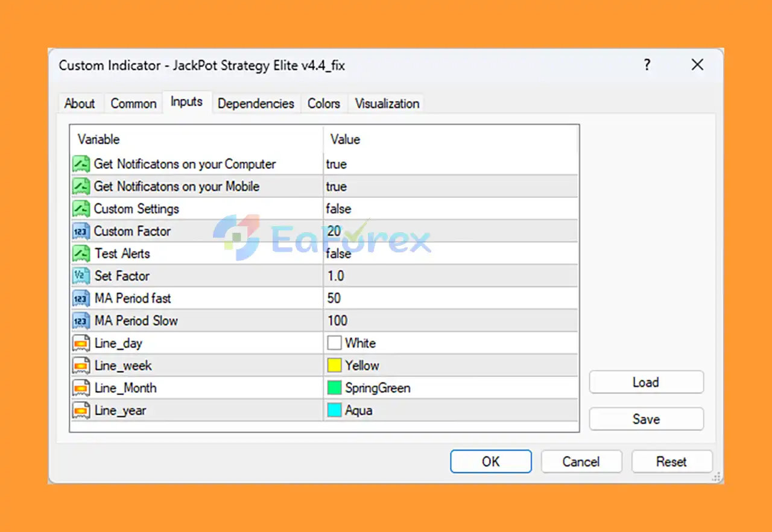
Task: Select the true value for Computer notifications
Action: (337, 164)
